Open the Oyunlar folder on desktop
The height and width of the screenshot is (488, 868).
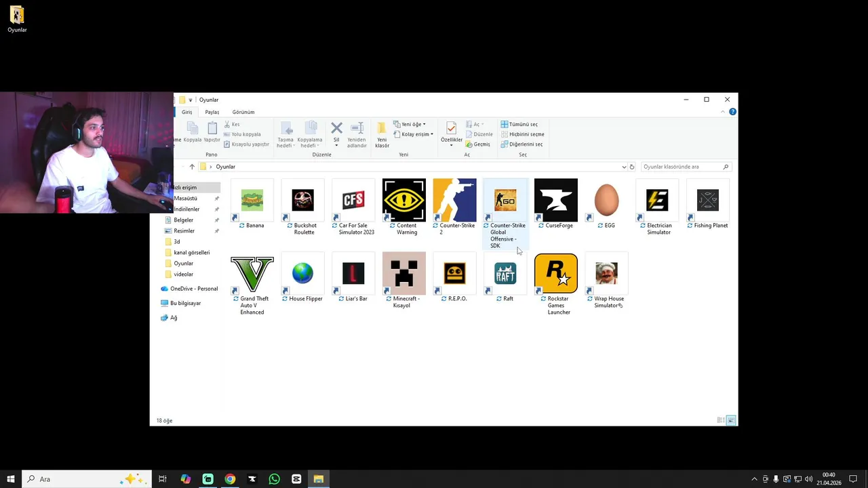(x=17, y=19)
